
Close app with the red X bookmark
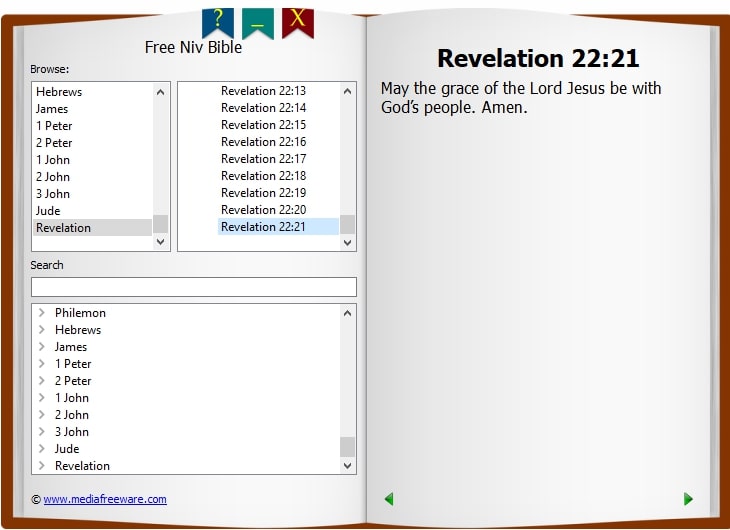click(x=298, y=22)
